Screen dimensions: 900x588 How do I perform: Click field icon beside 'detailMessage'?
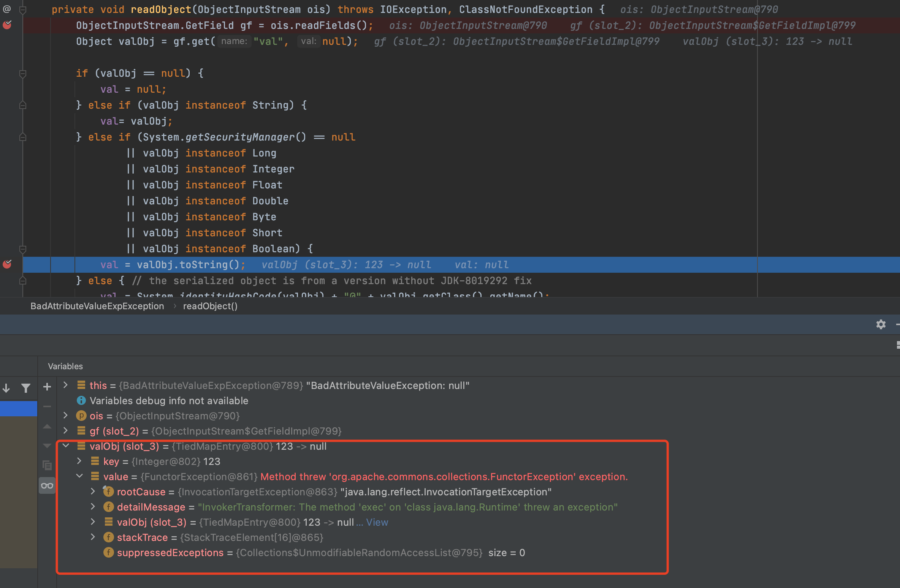click(x=108, y=507)
